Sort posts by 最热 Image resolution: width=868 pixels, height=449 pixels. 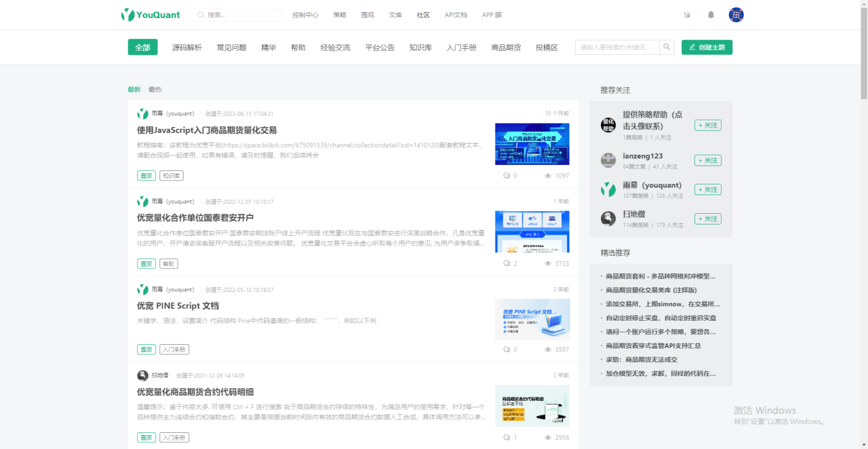coord(155,90)
